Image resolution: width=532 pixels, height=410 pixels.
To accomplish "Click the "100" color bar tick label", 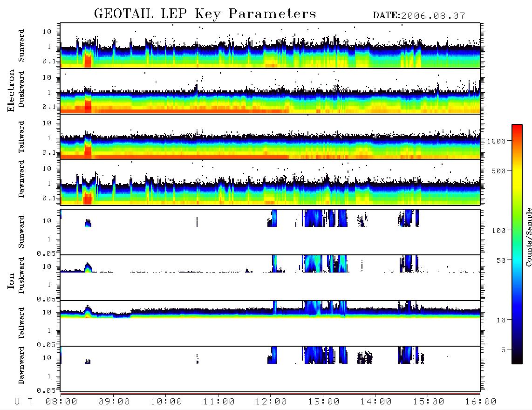I will (x=499, y=231).
